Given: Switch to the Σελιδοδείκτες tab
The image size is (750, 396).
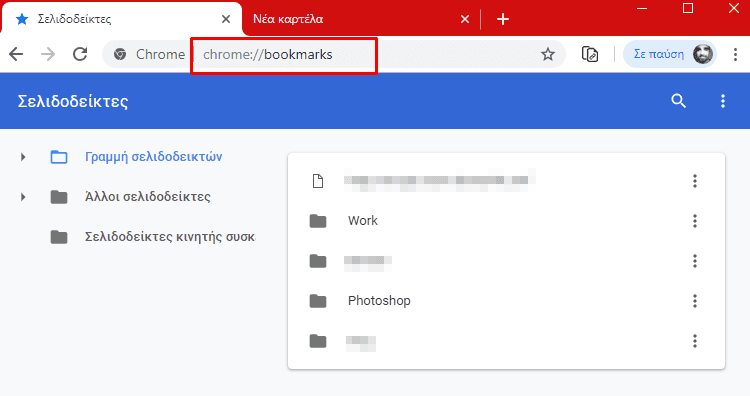Looking at the screenshot, I should tap(121, 19).
